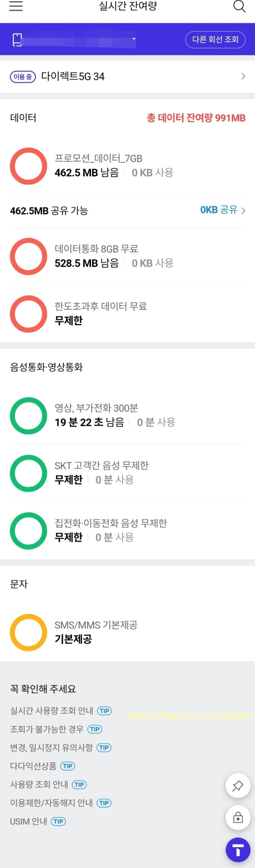The image size is (255, 868).
Task: Tap the floating T brand button
Action: coord(237,850)
